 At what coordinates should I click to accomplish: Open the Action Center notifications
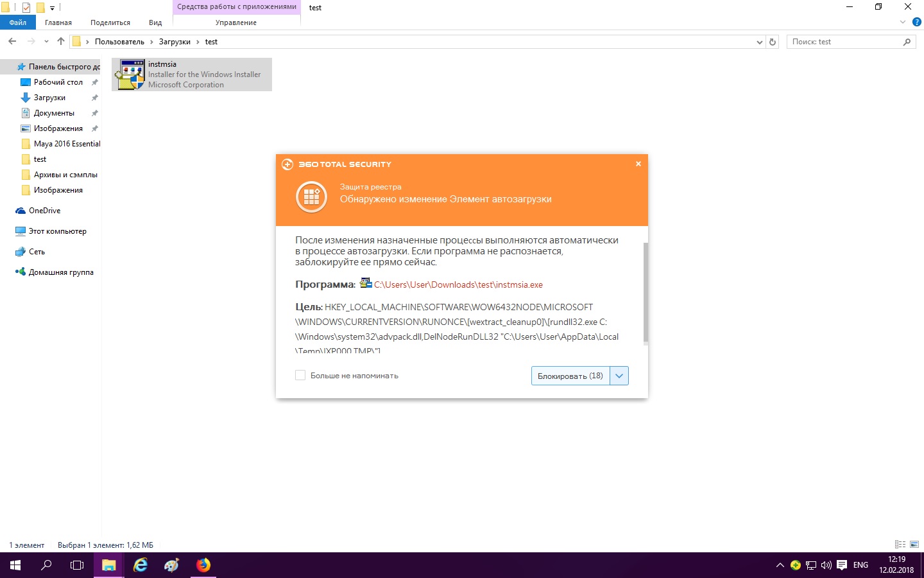[842, 565]
